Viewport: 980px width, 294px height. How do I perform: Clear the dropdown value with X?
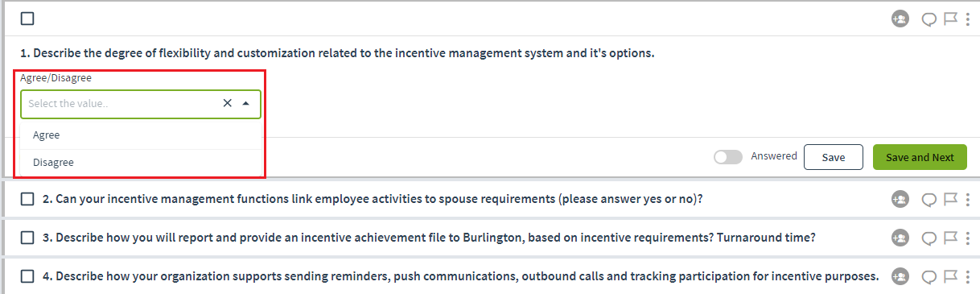point(227,103)
